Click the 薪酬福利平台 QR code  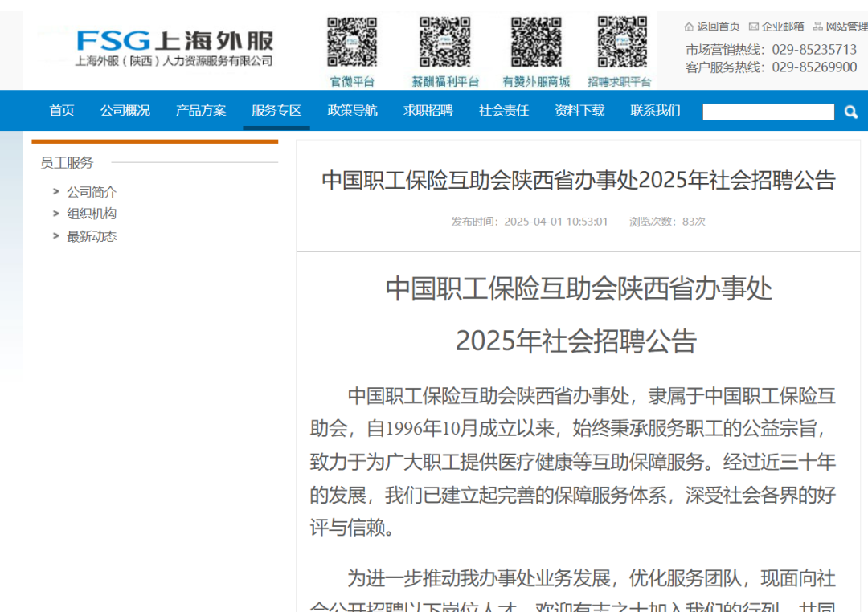(x=444, y=43)
